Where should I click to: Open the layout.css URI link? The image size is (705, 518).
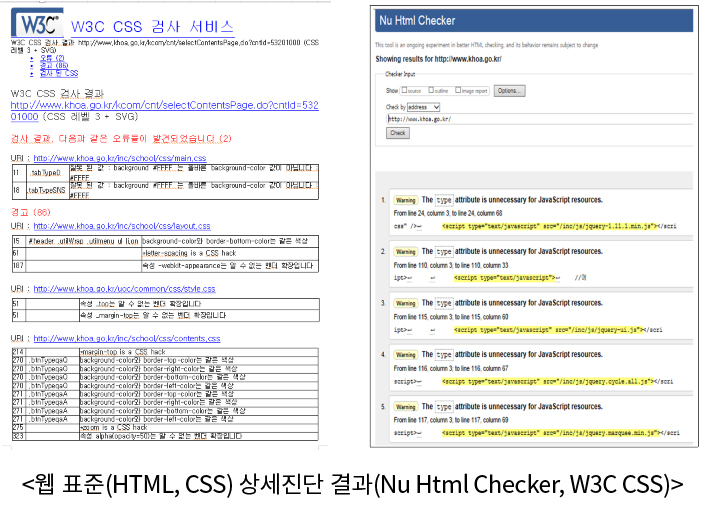tap(122, 226)
